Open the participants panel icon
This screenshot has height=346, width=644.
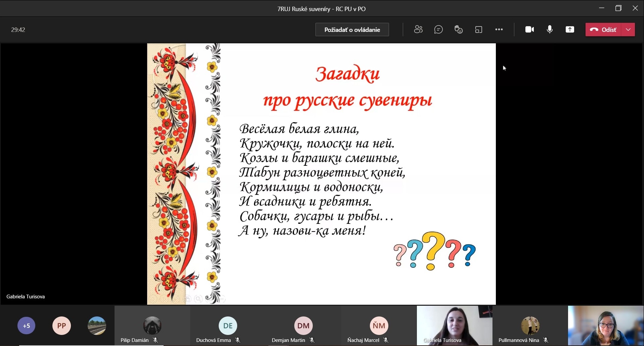click(x=418, y=30)
